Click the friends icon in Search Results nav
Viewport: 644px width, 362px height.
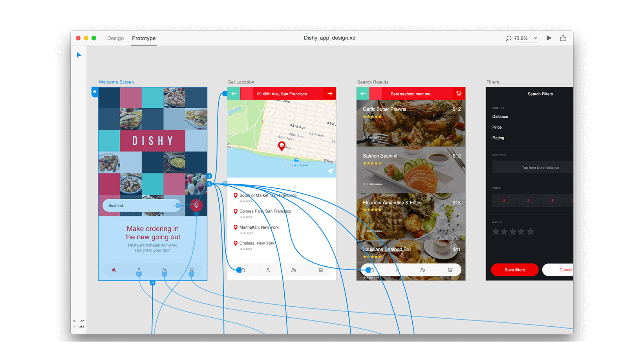(x=423, y=270)
